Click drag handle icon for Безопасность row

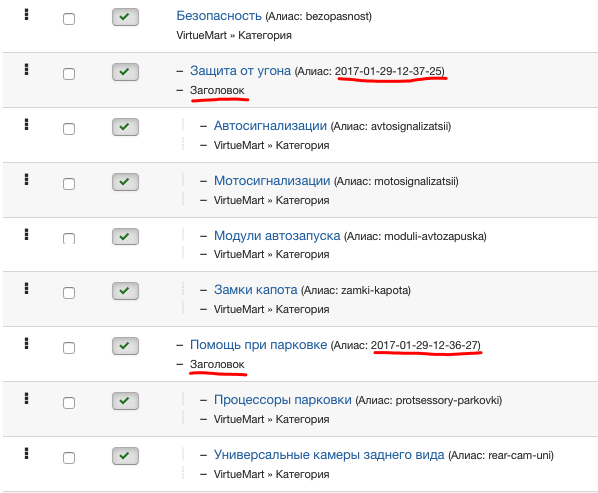(x=26, y=14)
